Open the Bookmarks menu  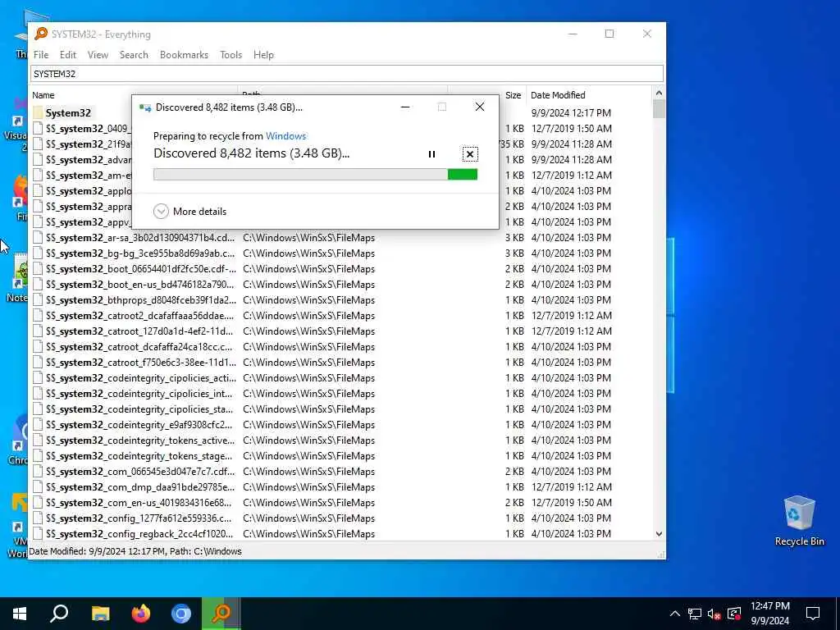184,55
